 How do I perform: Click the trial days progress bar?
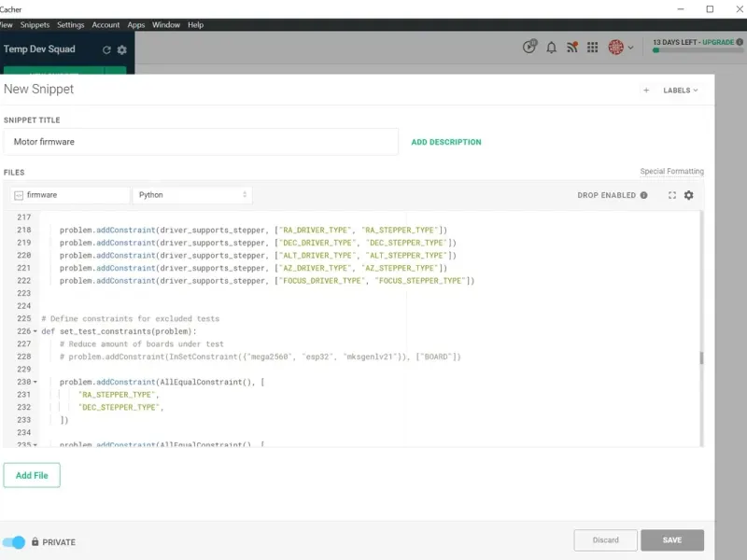[x=698, y=50]
